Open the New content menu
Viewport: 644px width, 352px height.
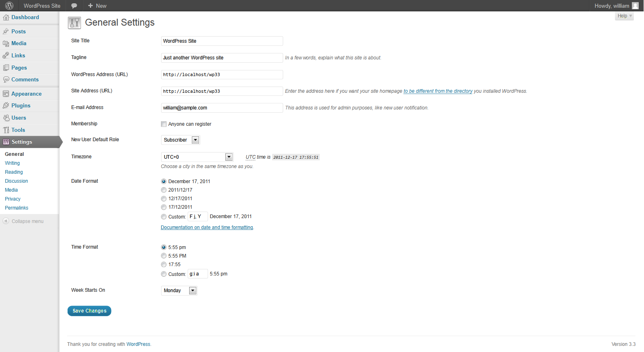click(97, 6)
